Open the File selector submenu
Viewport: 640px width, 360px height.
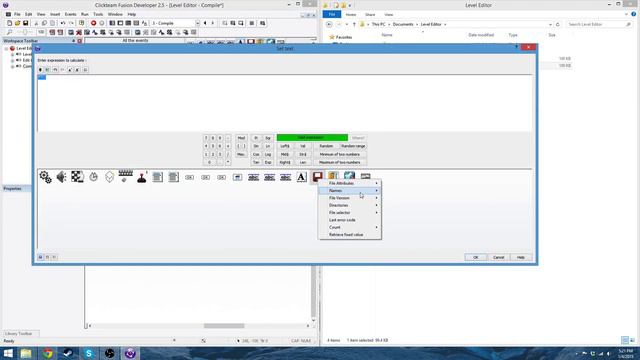(350, 213)
